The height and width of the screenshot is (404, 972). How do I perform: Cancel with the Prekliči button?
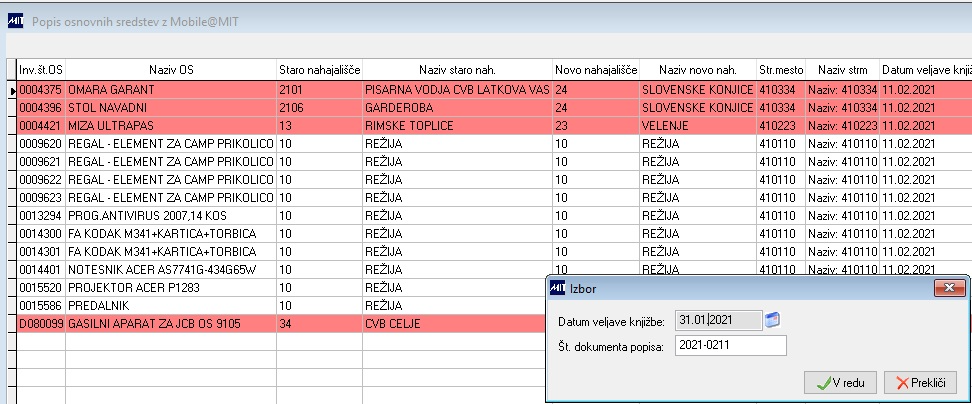pyautogui.click(x=920, y=383)
